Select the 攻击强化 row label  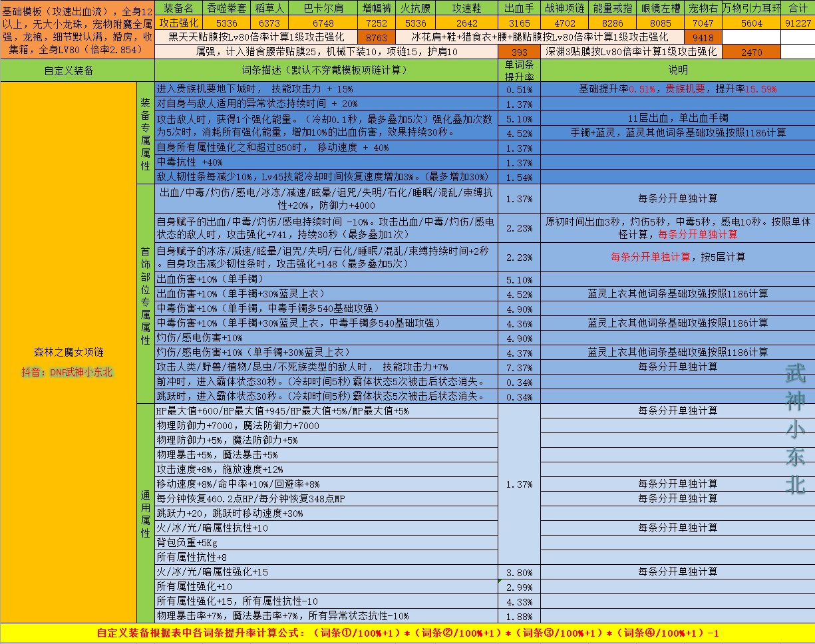tap(178, 23)
